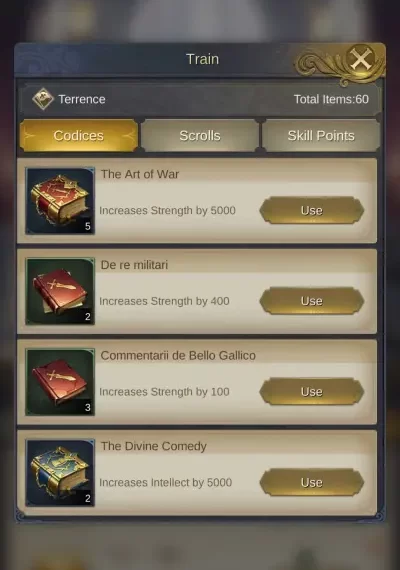400x570 pixels.
Task: Select the De re militari book icon
Action: 60,292
